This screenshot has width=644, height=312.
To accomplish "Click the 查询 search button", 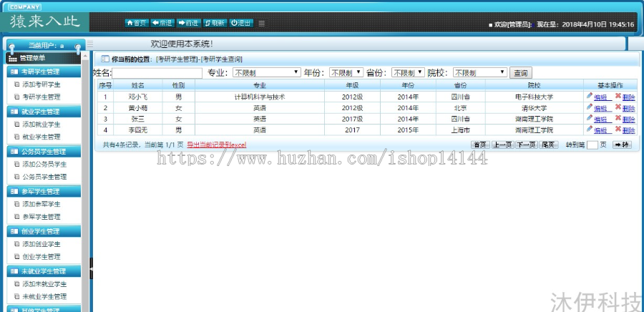I will tap(521, 73).
